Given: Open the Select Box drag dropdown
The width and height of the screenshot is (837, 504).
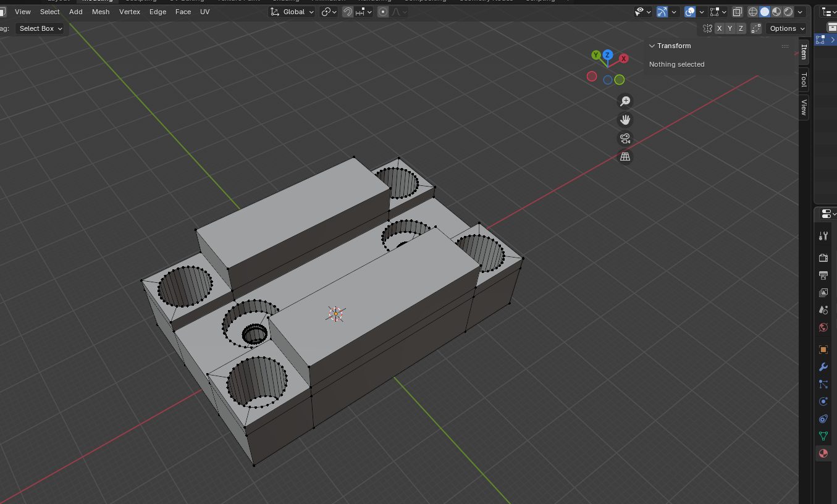Looking at the screenshot, I should pos(41,28).
